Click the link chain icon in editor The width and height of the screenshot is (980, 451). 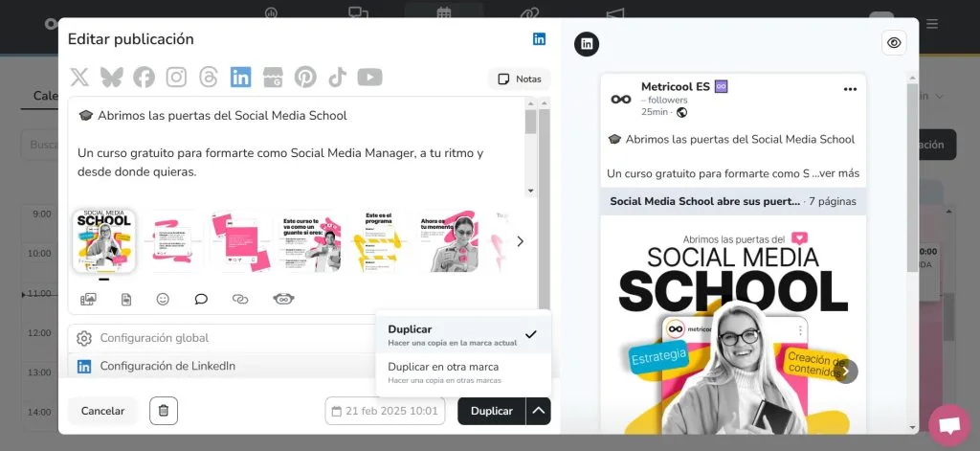[240, 299]
